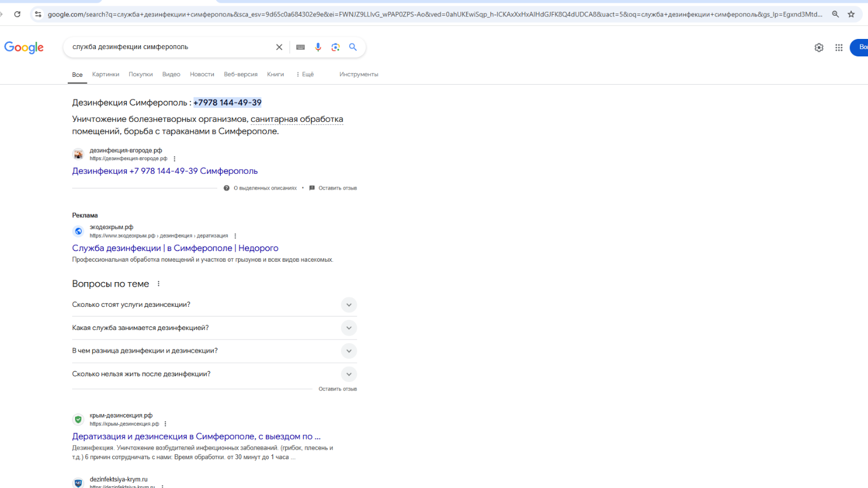
Task: Open options for дезинфекция-вгороде.рф result
Action: [x=174, y=159]
